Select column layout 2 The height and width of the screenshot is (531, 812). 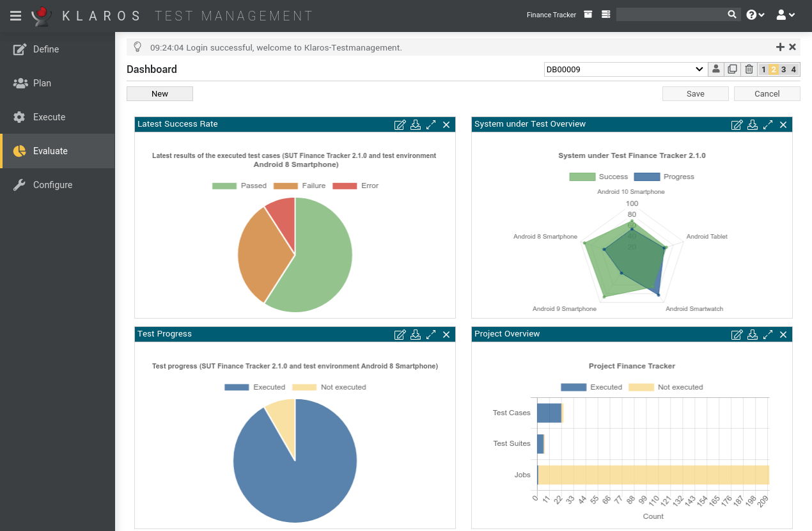click(774, 70)
